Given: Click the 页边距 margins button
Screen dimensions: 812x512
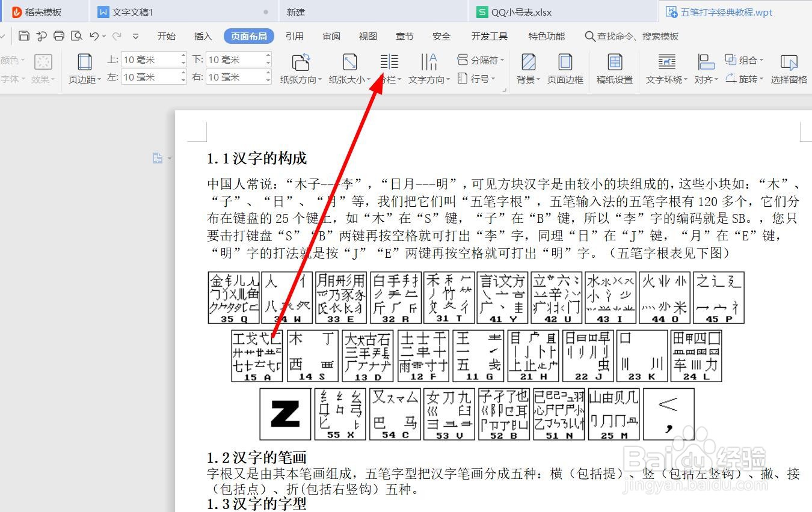Looking at the screenshot, I should (x=84, y=67).
